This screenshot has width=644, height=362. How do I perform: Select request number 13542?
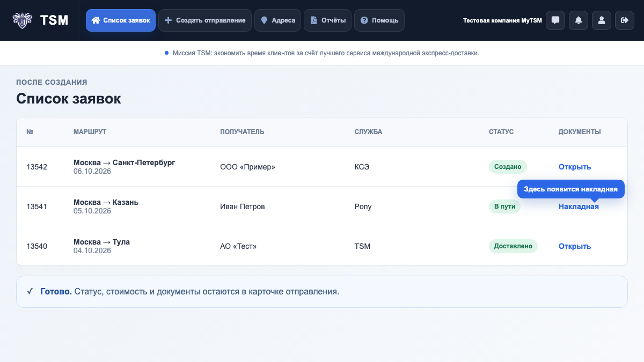click(37, 167)
